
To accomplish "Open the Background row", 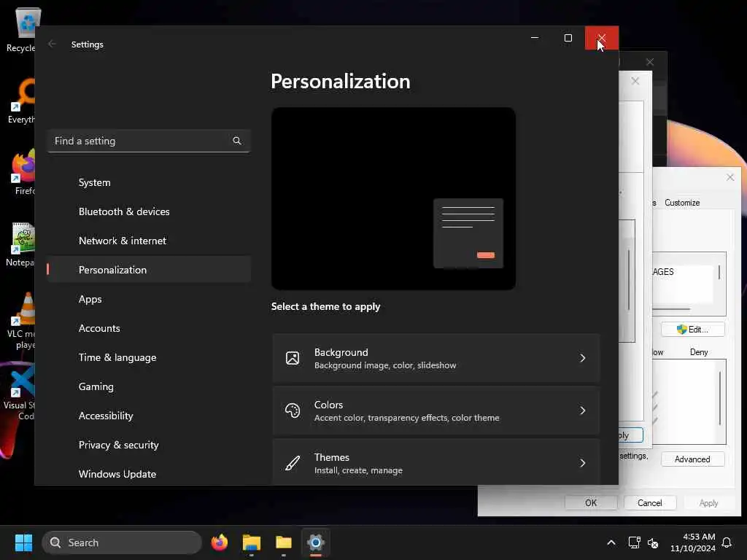I will coord(436,358).
